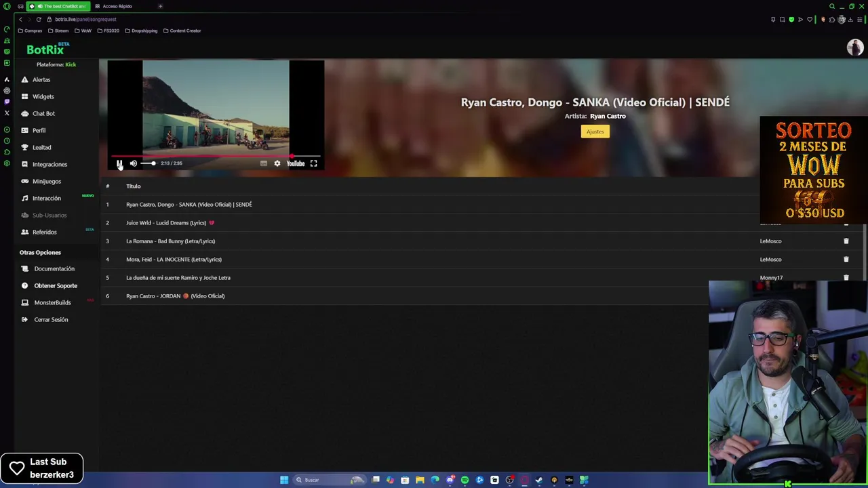The image size is (868, 488).
Task: Open the Content Creator bookmark folder
Action: 182,30
